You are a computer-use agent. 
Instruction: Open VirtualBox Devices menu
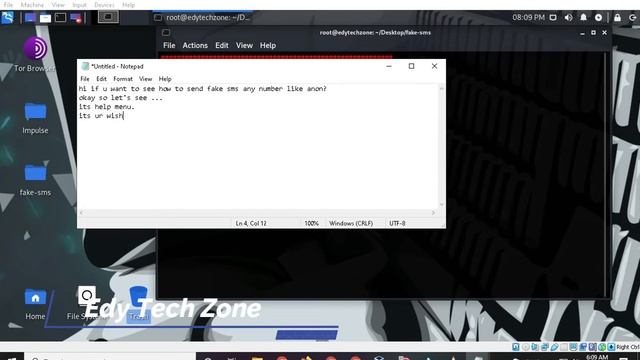click(104, 5)
